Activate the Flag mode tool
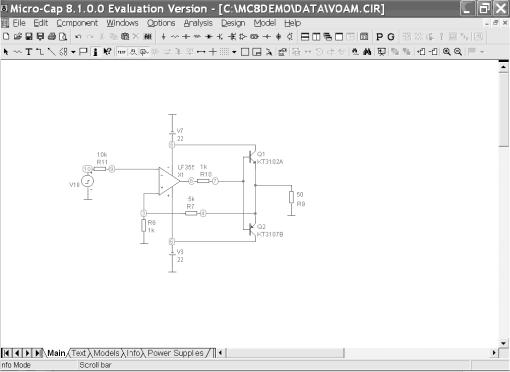This screenshot has width=510, height=372. 83,52
